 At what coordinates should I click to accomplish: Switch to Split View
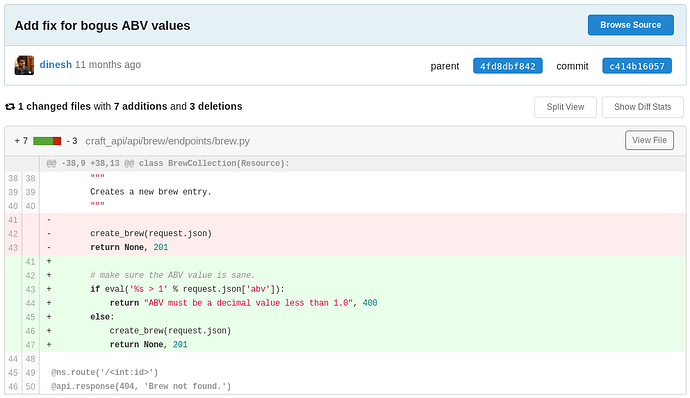[565, 107]
